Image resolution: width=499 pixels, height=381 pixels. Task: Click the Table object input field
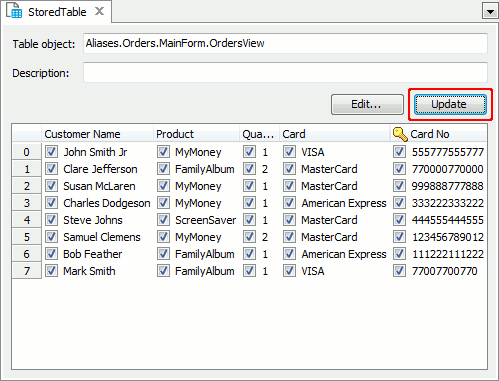[285, 43]
